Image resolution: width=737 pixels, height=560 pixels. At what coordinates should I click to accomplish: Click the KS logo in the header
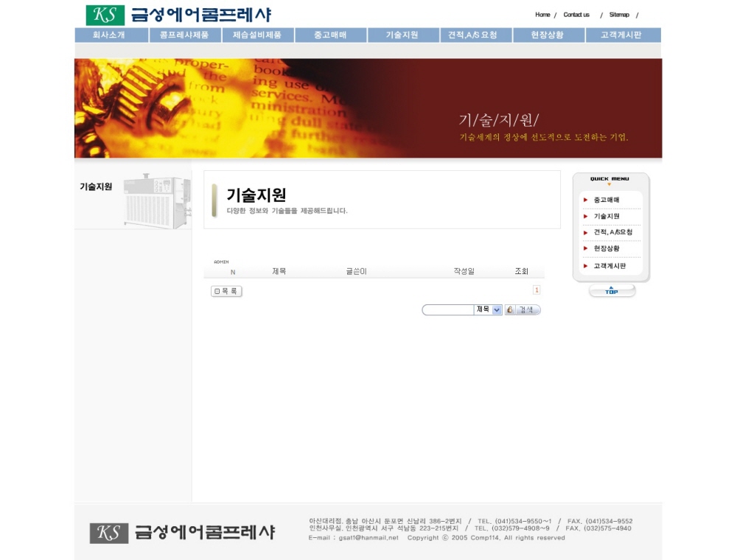coord(105,15)
